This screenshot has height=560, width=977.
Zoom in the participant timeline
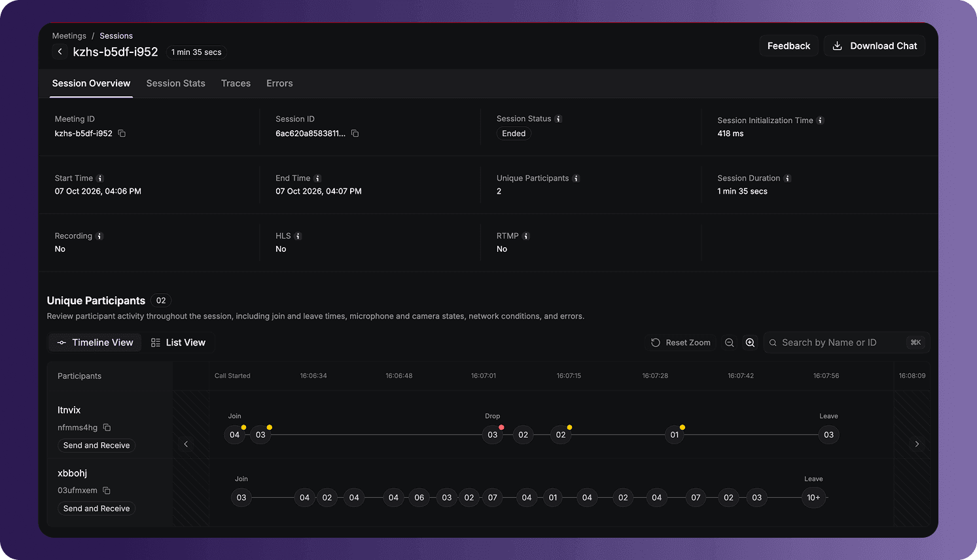click(x=750, y=343)
